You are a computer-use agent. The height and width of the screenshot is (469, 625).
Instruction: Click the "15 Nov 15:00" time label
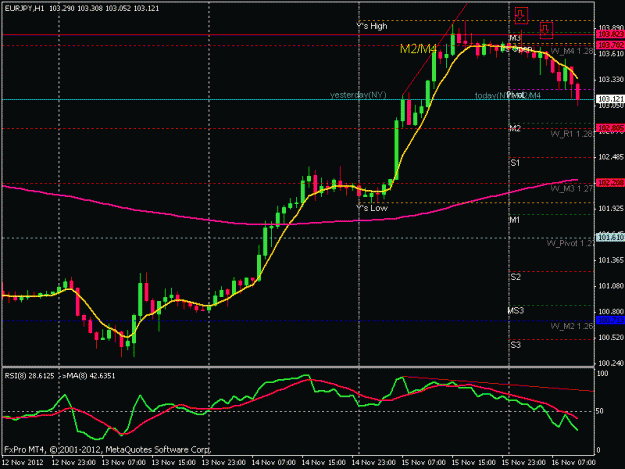click(474, 463)
